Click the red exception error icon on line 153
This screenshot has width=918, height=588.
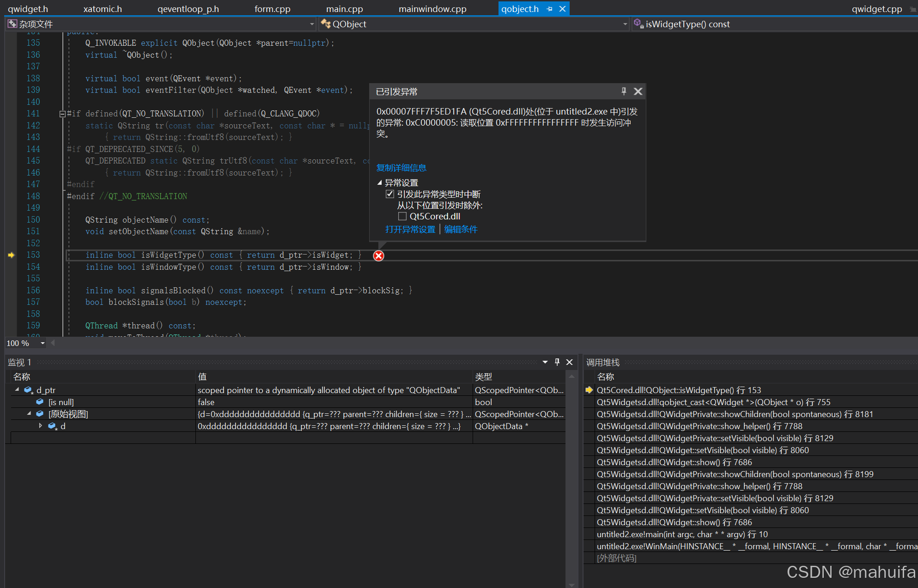(378, 256)
